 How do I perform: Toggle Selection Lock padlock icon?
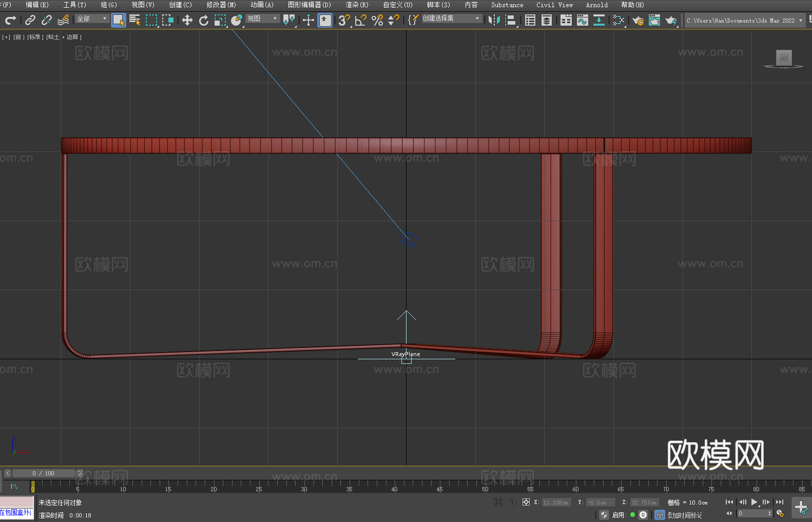tap(512, 502)
